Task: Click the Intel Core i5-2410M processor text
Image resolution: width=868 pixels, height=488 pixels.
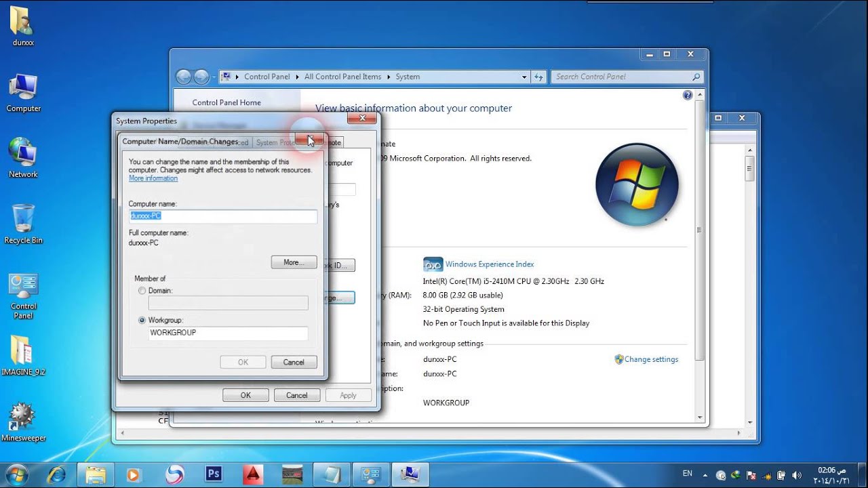Action: click(x=513, y=281)
